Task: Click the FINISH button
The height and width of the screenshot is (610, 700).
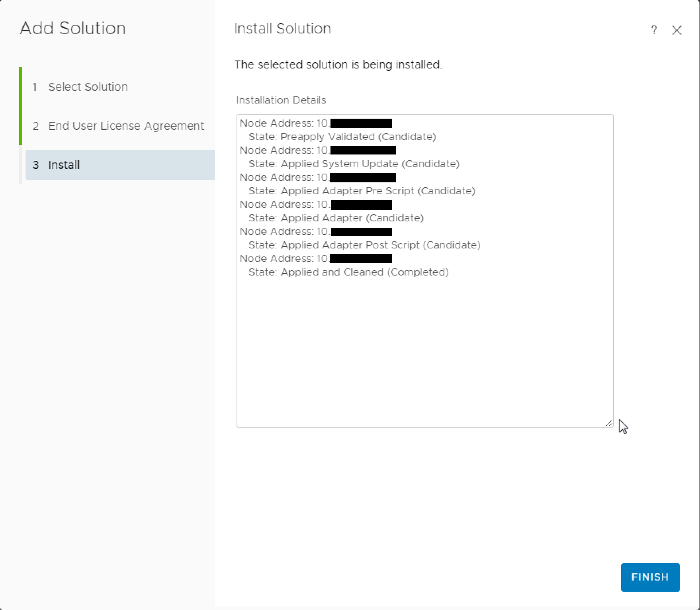Action: coord(650,577)
